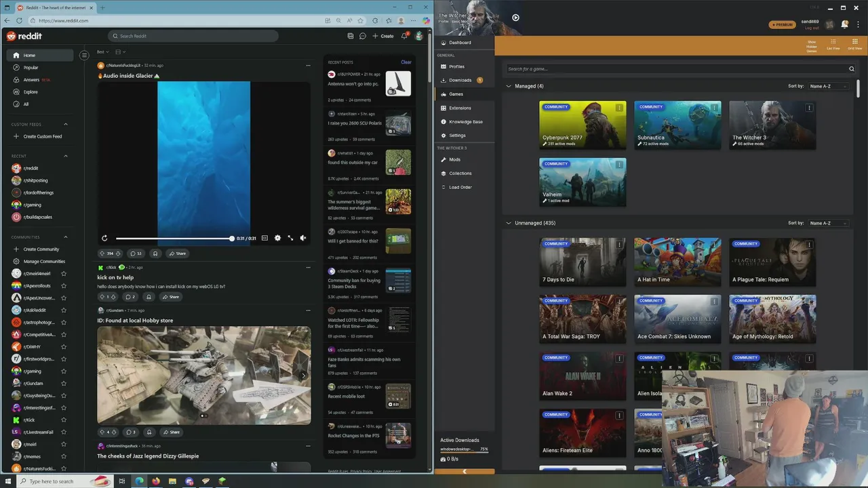Open Downloads in Vortex sidebar
The width and height of the screenshot is (868, 488).
tap(465, 80)
